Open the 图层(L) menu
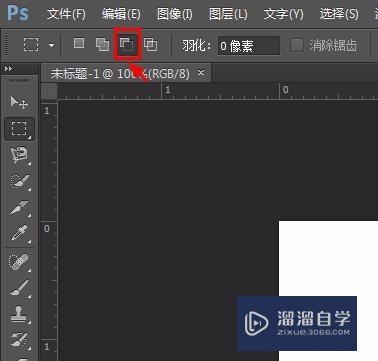The width and height of the screenshot is (378, 361). pyautogui.click(x=228, y=14)
